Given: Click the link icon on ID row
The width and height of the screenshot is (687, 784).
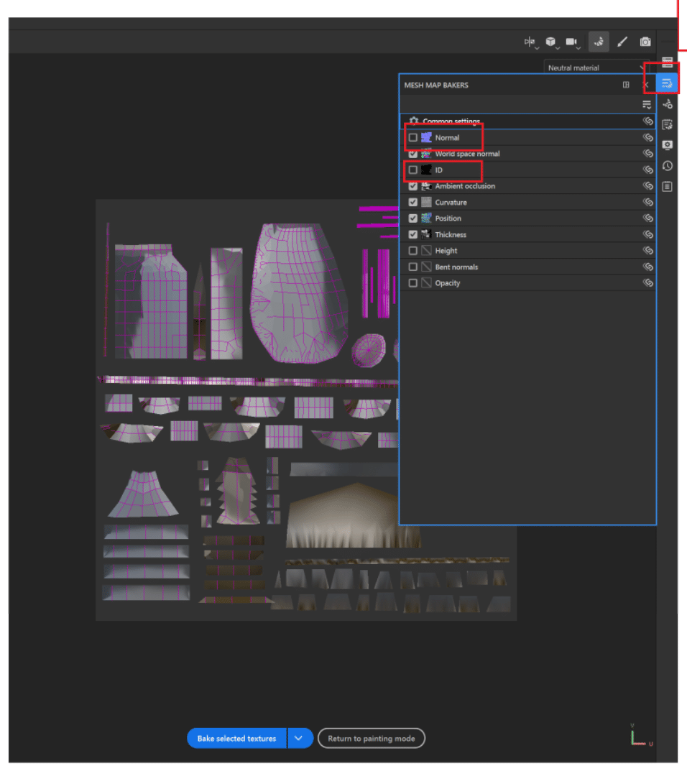Looking at the screenshot, I should [648, 170].
